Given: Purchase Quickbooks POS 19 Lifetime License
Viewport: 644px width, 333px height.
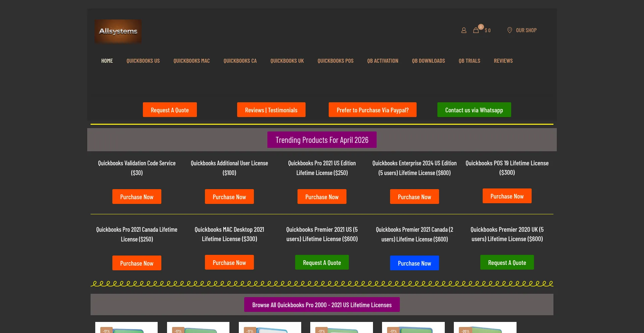Looking at the screenshot, I should [x=507, y=196].
